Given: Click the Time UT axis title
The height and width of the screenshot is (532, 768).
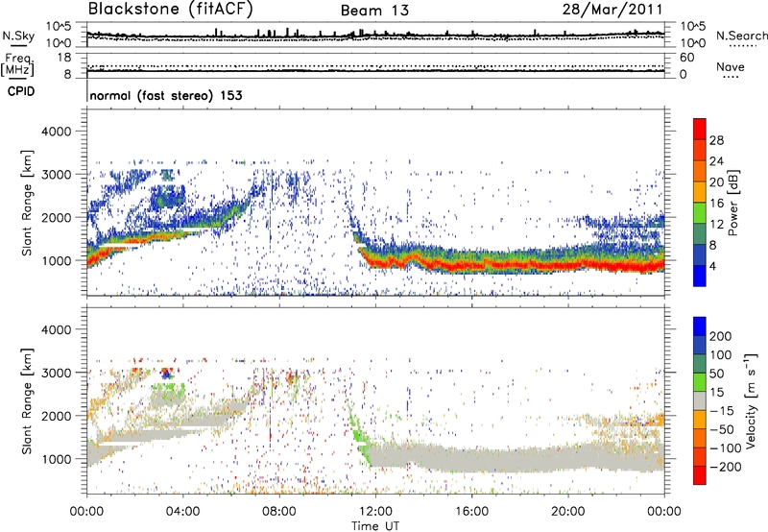Looking at the screenshot, I should point(375,526).
